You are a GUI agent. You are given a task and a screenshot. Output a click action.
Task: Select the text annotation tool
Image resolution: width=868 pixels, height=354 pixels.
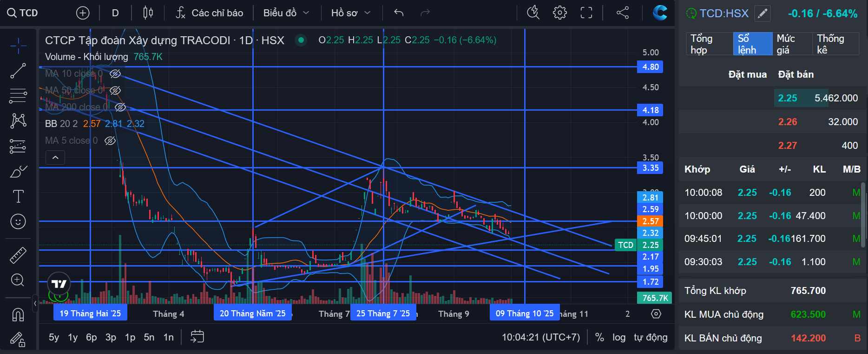click(18, 196)
